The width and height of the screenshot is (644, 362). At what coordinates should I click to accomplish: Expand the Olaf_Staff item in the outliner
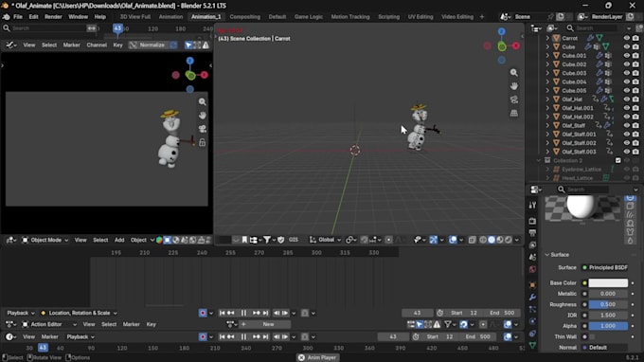tap(547, 125)
